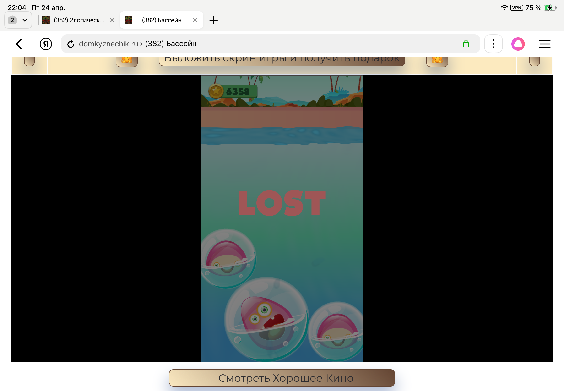Open the three-dot page options menu
Screen dimensions: 564x392
493,44
